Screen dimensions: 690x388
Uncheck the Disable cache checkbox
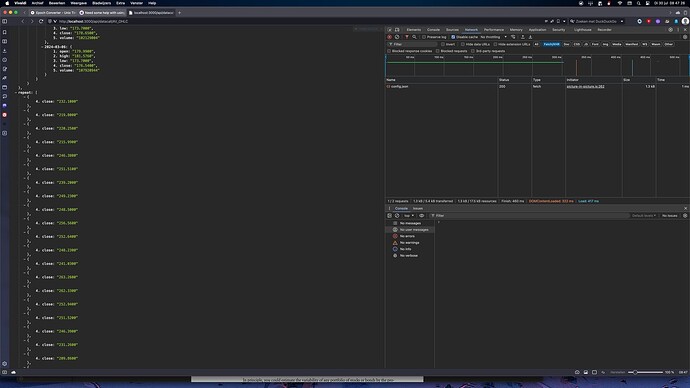453,37
